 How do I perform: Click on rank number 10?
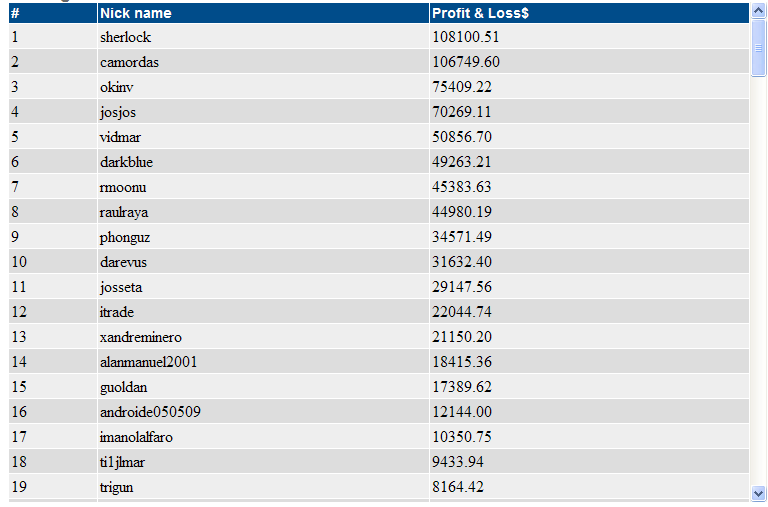(18, 262)
